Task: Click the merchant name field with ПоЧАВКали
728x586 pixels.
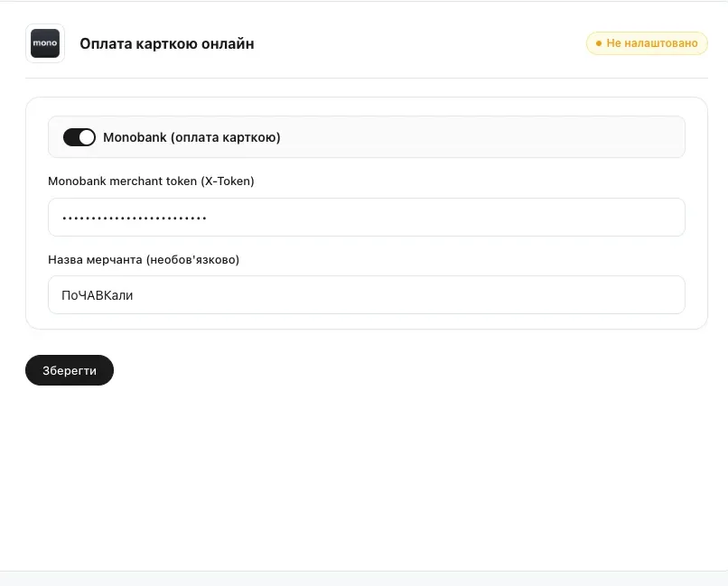Action: 367,295
